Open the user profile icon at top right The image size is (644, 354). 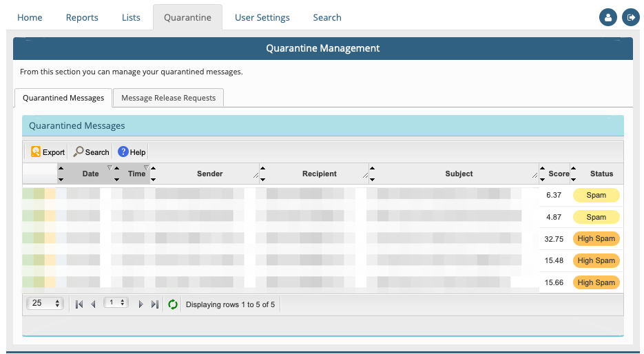607,18
